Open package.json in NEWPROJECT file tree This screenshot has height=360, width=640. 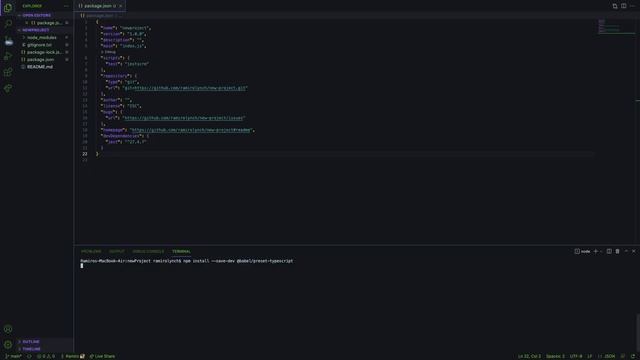click(40, 60)
